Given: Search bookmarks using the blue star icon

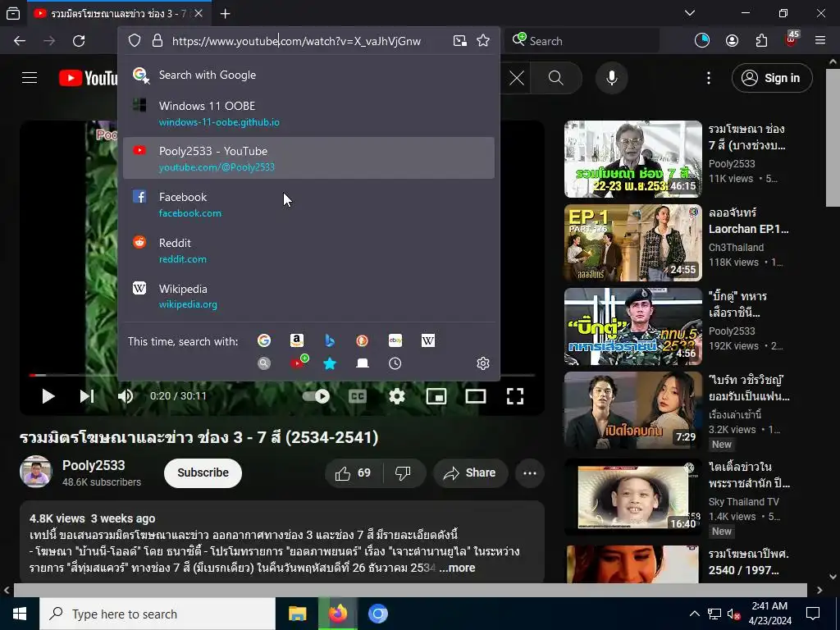Looking at the screenshot, I should pos(330,363).
